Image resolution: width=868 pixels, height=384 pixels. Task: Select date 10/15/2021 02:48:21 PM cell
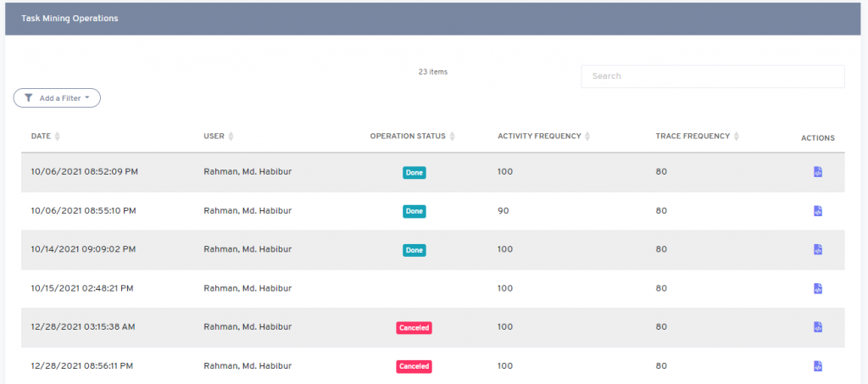[82, 288]
